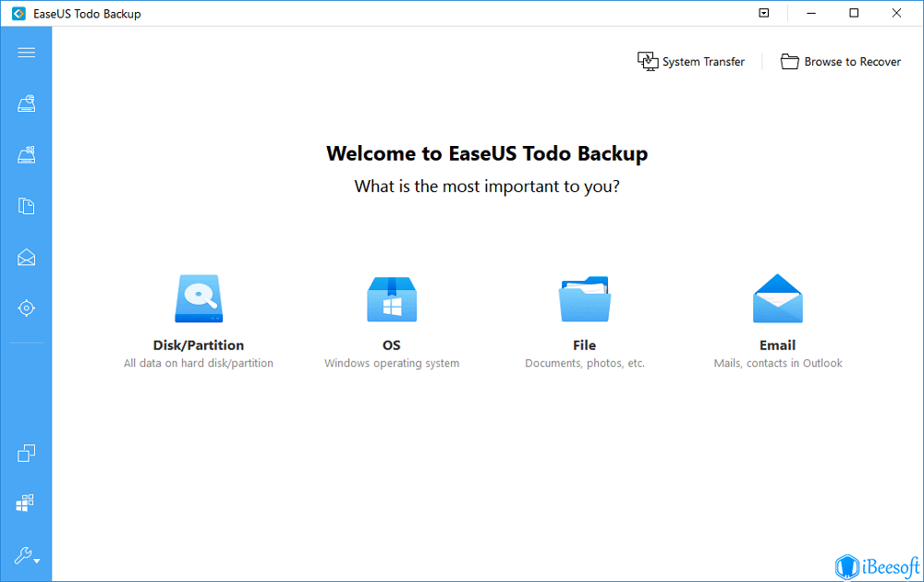Open System Clone grid icon in sidebar
The width and height of the screenshot is (924, 582).
tap(25, 503)
